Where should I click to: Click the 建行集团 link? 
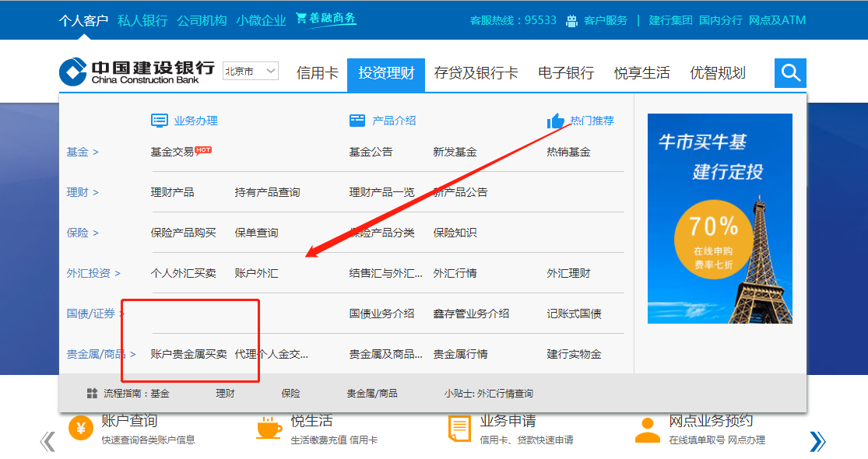coord(670,20)
